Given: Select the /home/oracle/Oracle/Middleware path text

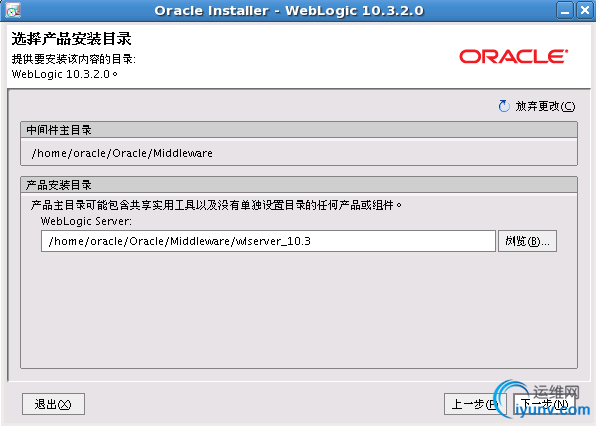Looking at the screenshot, I should 122,153.
